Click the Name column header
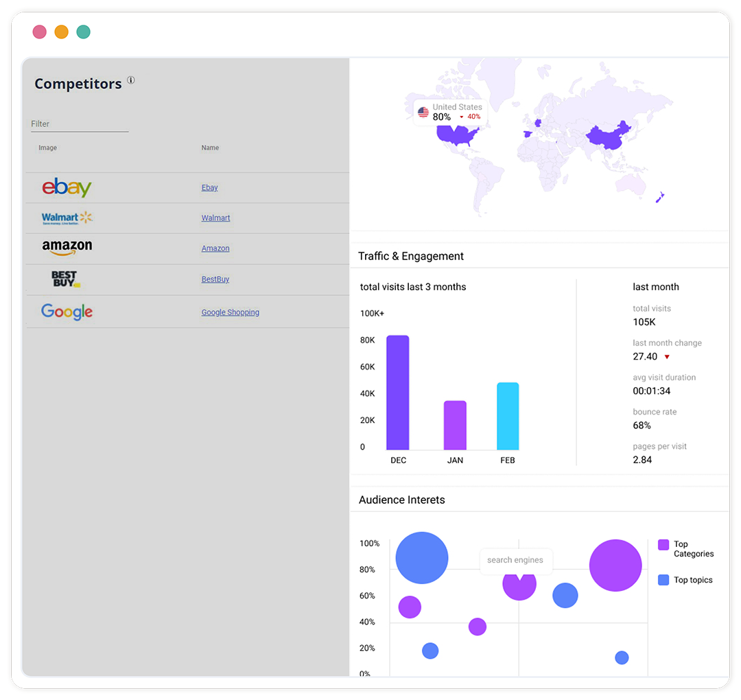Screen dimensions: 741x700 point(210,148)
